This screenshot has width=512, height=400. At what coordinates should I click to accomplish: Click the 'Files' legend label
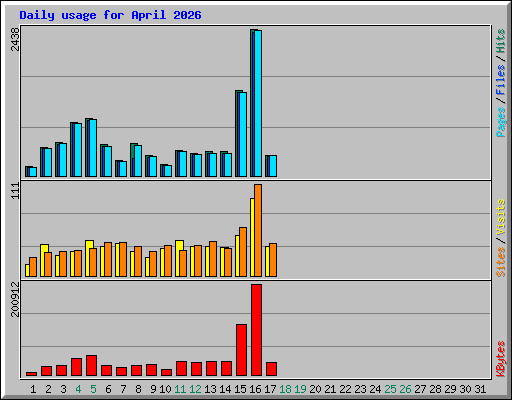pos(501,80)
